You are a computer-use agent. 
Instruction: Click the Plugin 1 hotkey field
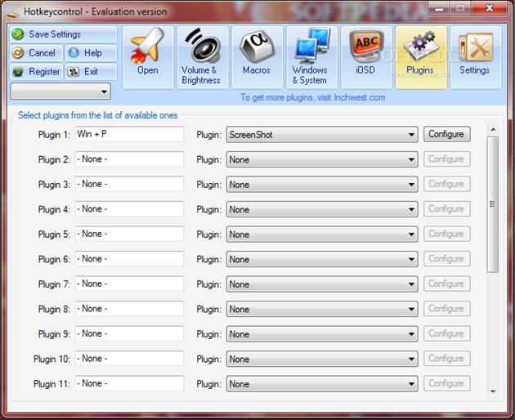tap(129, 134)
